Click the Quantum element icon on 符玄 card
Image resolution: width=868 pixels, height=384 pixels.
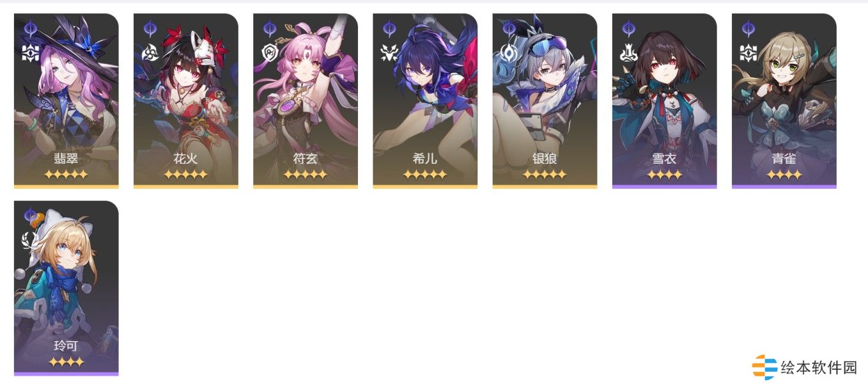pyautogui.click(x=270, y=28)
